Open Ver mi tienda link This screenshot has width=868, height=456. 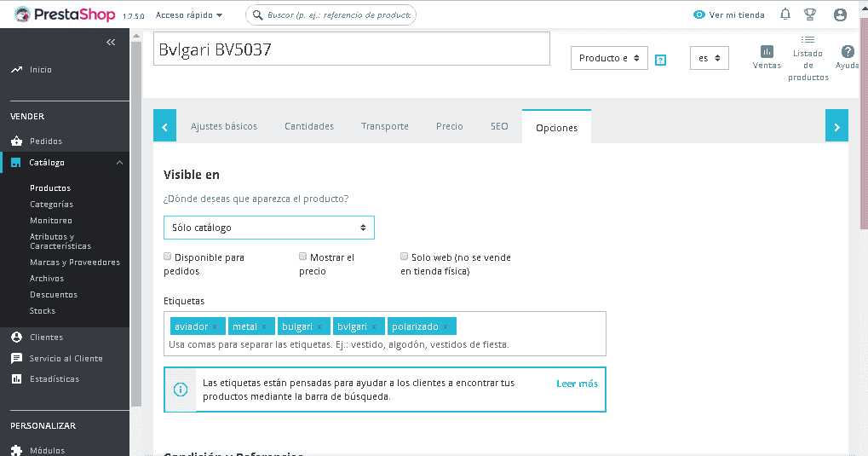[x=729, y=14]
